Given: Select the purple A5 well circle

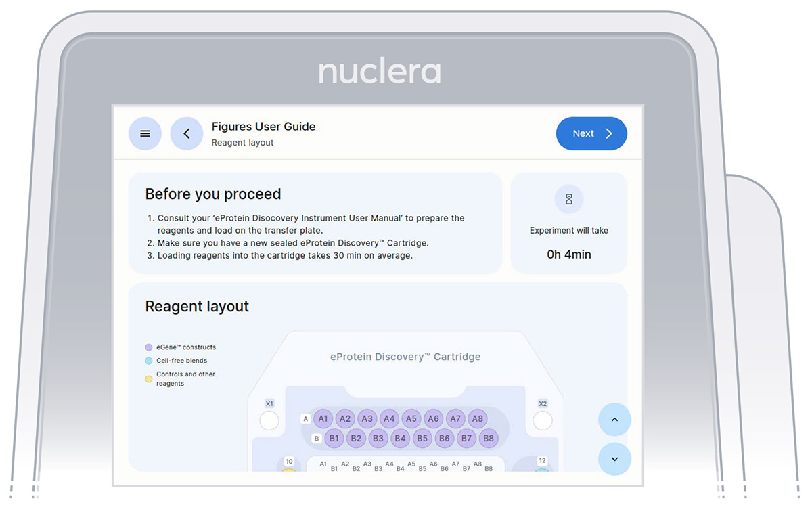Looking at the screenshot, I should coord(411,419).
